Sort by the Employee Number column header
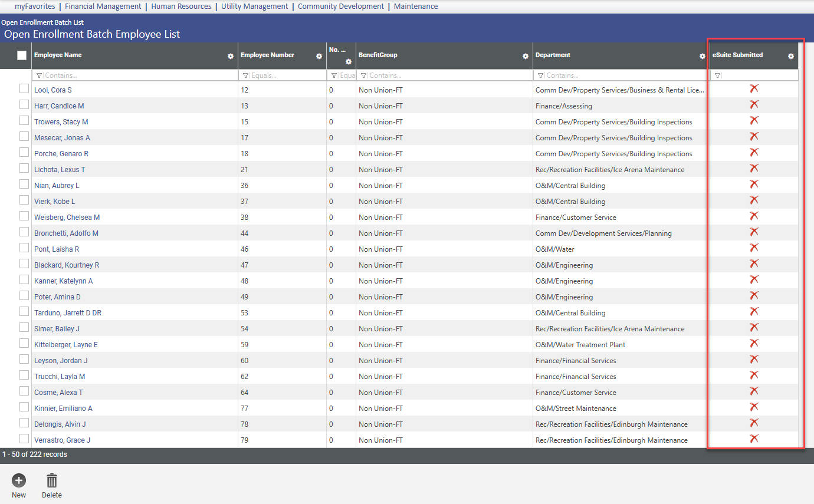 pos(267,55)
